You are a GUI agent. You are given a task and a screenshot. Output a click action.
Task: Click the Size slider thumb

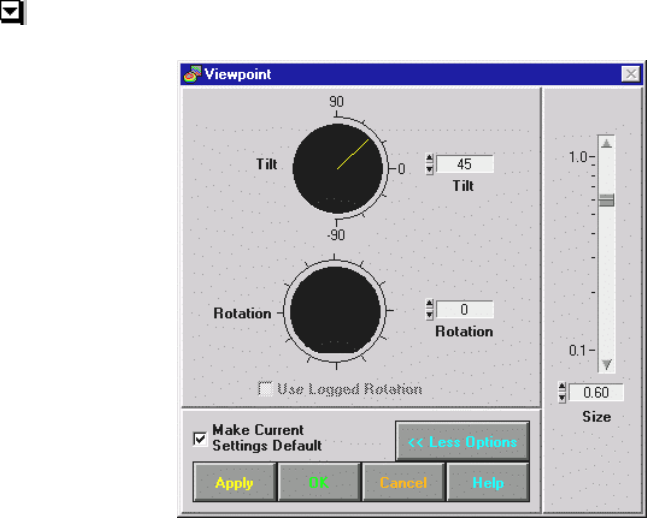[x=607, y=200]
